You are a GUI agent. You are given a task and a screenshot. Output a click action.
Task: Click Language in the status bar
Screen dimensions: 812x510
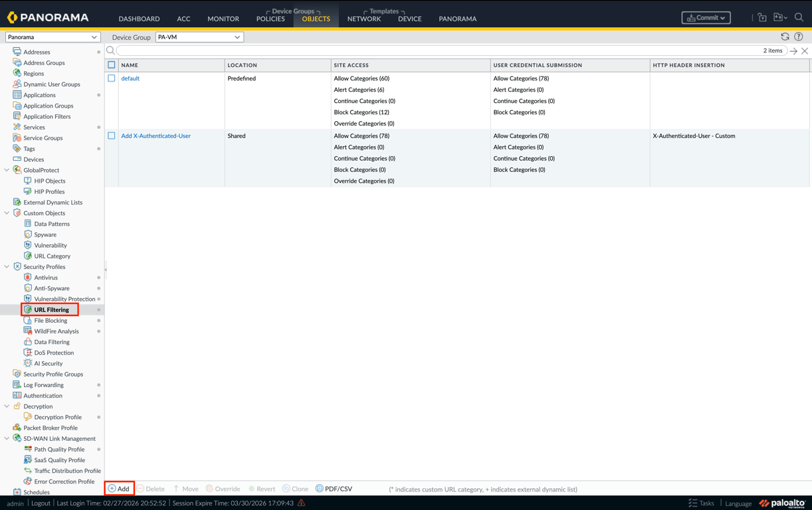(738, 503)
